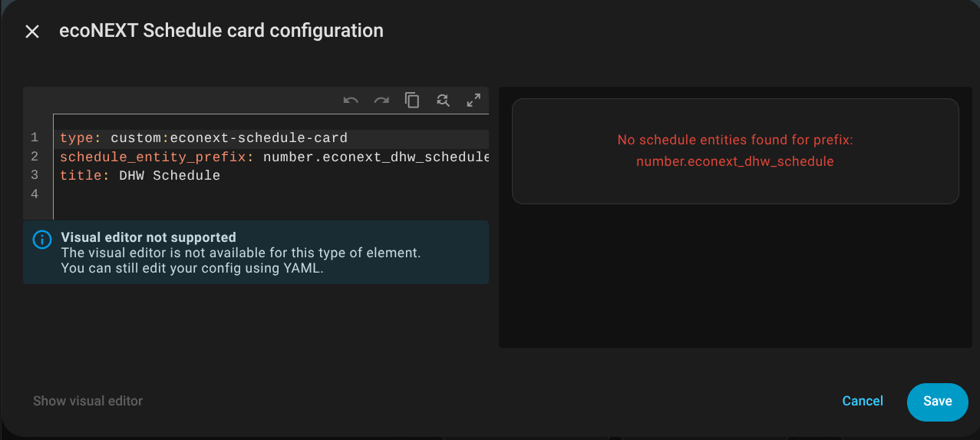Click the "Visual editor not supported" heading
The width and height of the screenshot is (980, 440).
(148, 237)
